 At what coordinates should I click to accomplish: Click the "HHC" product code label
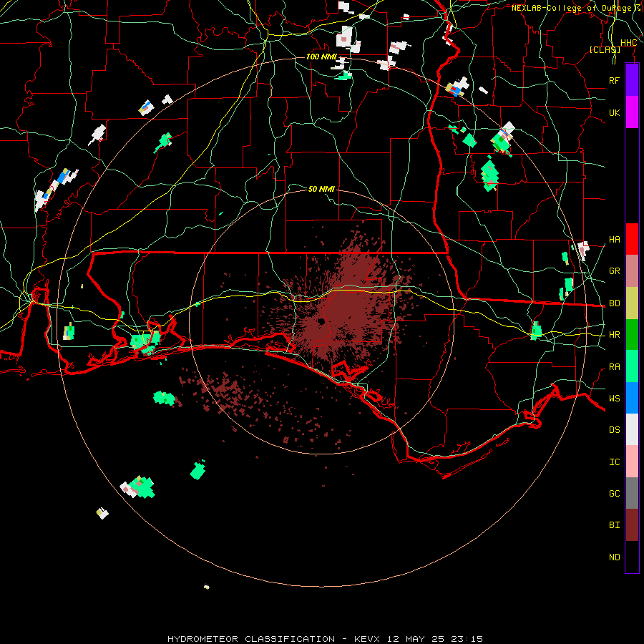click(628, 43)
